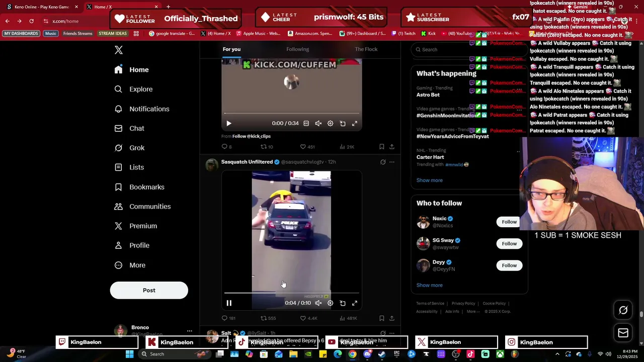
Task: Show more under Who to follow
Action: click(x=429, y=285)
